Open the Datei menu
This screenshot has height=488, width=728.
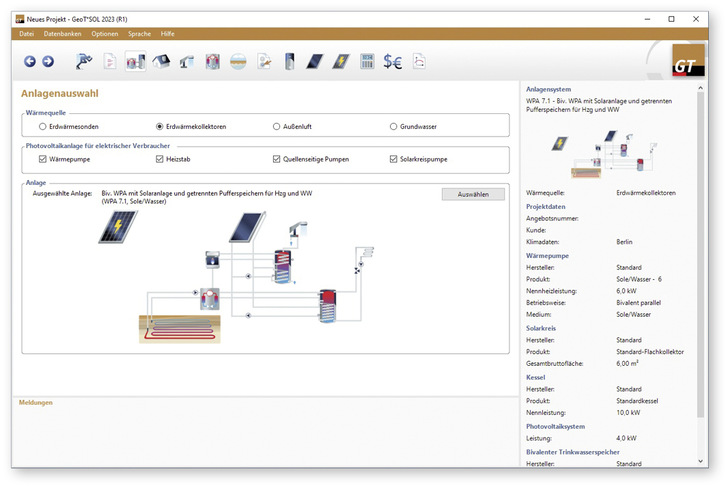click(26, 34)
